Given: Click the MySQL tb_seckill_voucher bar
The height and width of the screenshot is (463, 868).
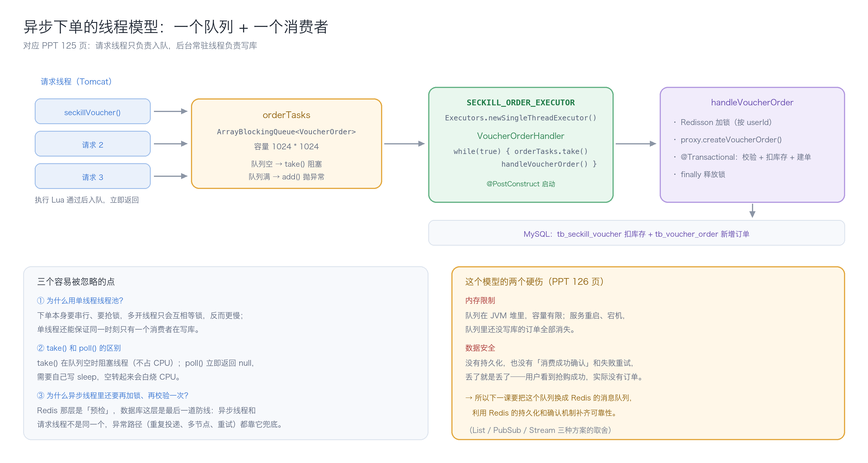Looking at the screenshot, I should 636,233.
